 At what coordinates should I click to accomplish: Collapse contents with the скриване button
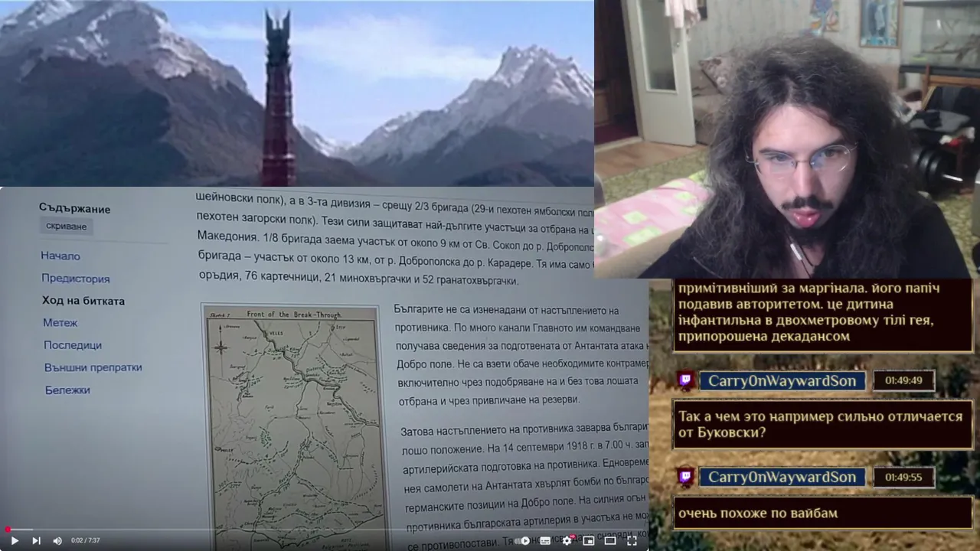(67, 226)
